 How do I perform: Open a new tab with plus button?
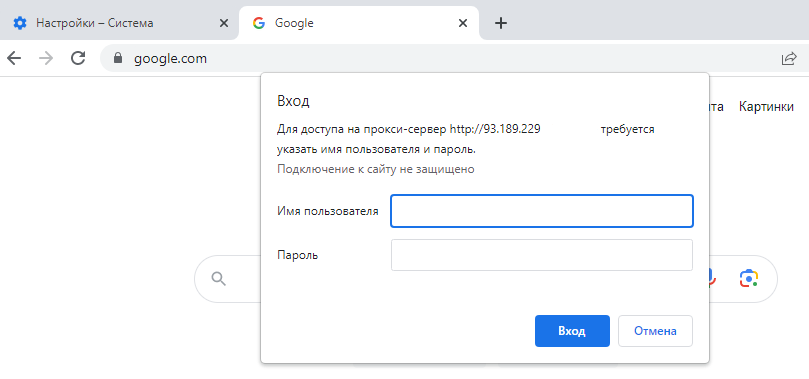point(500,23)
